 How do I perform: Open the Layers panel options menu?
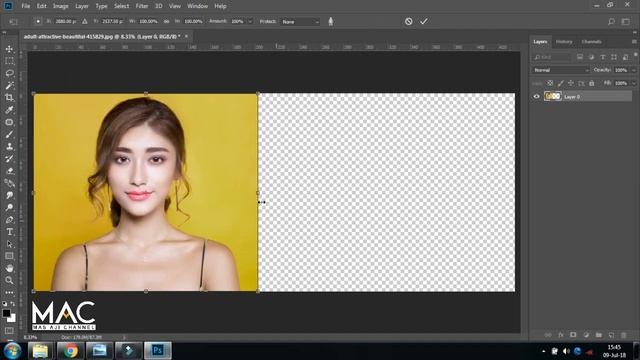[634, 42]
